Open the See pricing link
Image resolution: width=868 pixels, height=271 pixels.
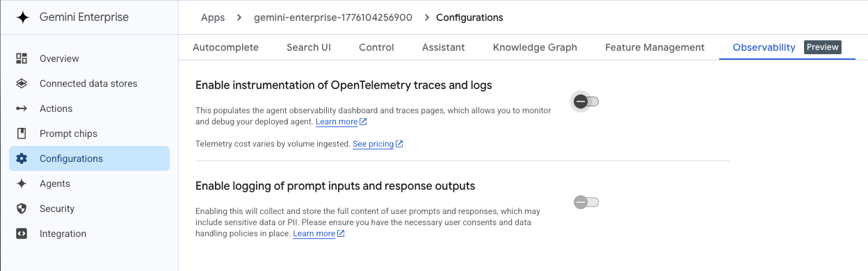373,144
